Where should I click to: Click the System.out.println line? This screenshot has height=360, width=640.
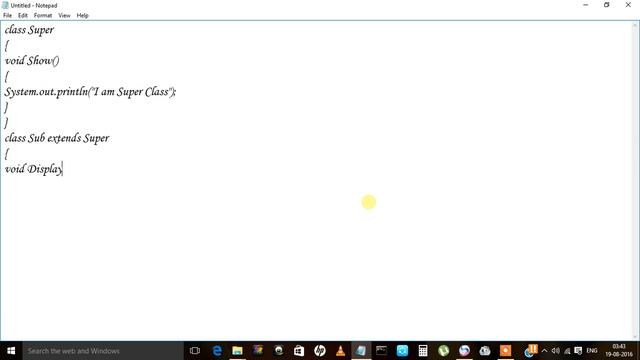90,92
